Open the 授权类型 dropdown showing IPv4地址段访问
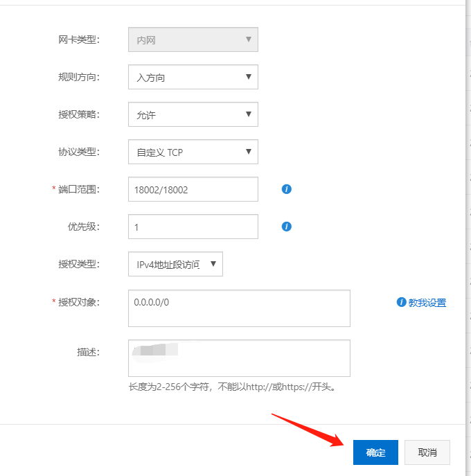The width and height of the screenshot is (471, 476). click(175, 264)
